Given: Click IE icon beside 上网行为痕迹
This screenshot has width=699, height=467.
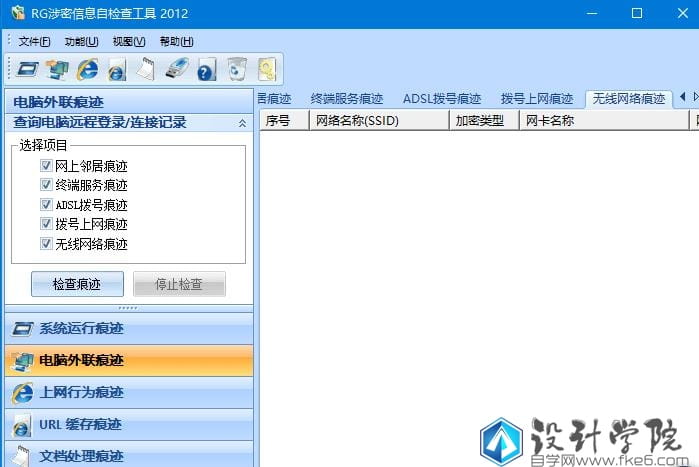Looking at the screenshot, I should tap(22, 393).
